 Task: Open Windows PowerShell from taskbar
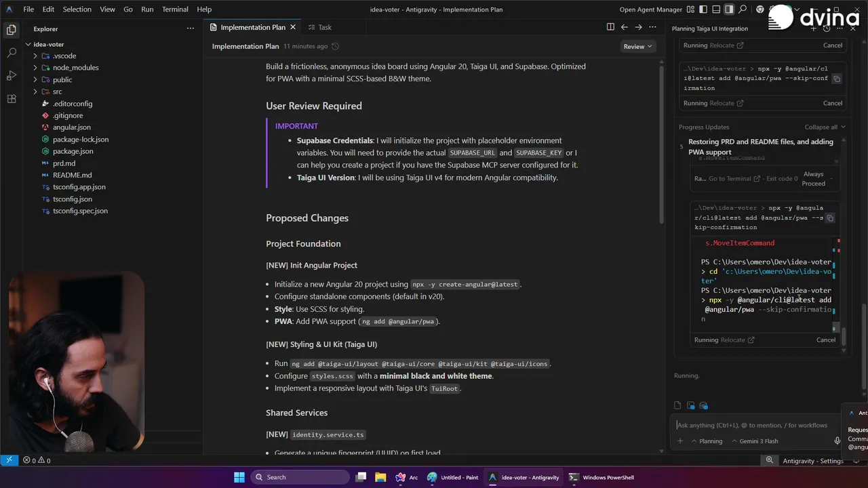(x=601, y=477)
